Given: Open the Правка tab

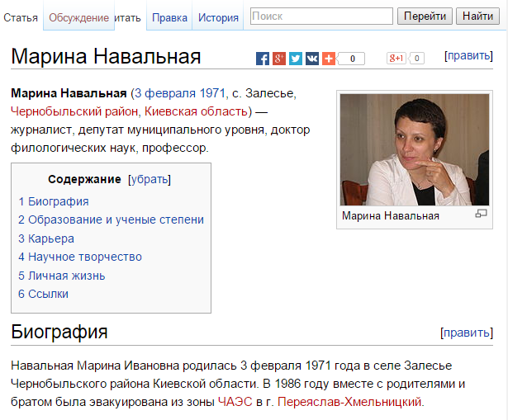Looking at the screenshot, I should pos(169,17).
